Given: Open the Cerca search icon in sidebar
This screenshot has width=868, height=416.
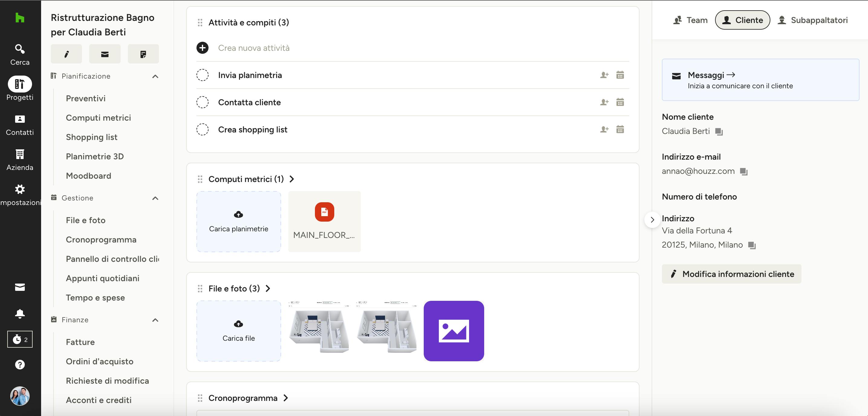Looking at the screenshot, I should coord(20,49).
